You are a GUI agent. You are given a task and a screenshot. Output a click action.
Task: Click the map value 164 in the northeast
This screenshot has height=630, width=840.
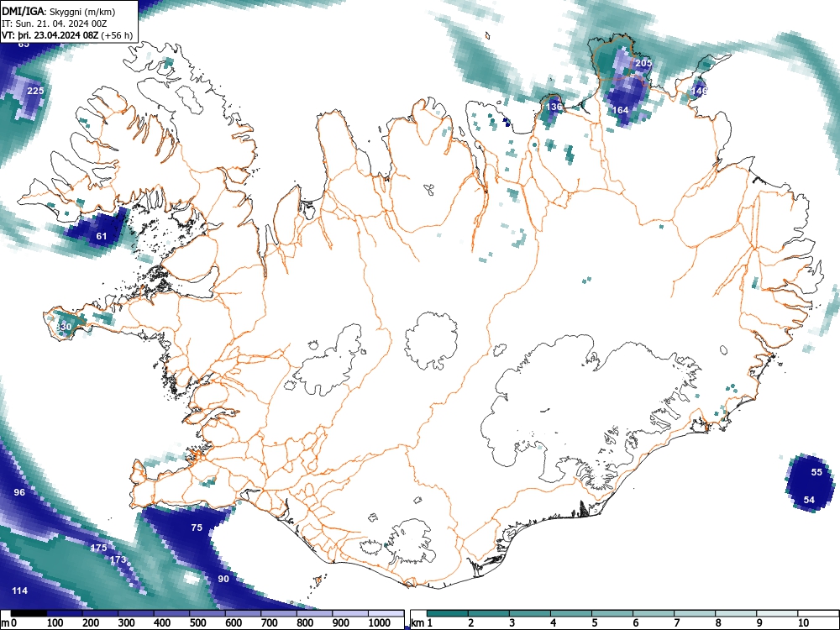pos(621,110)
